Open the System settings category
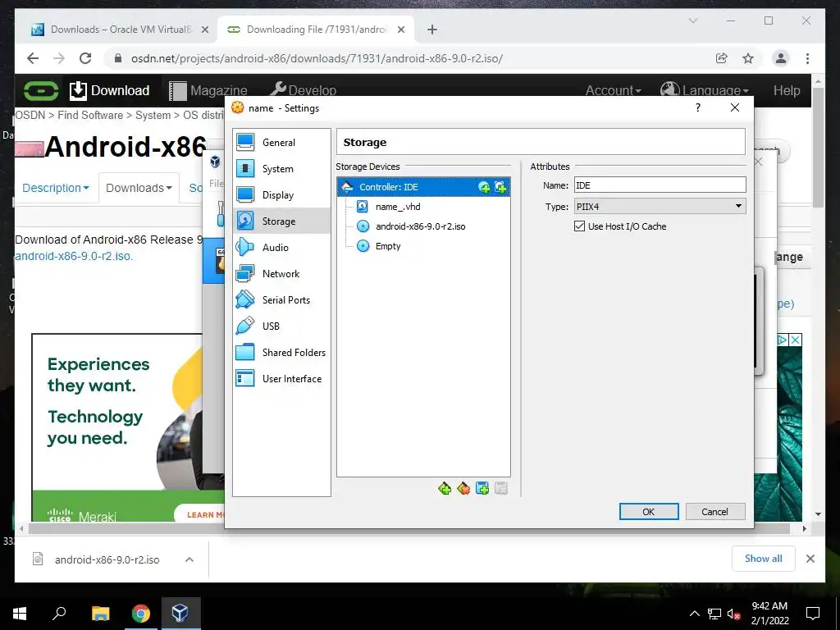840x630 pixels. click(x=282, y=169)
